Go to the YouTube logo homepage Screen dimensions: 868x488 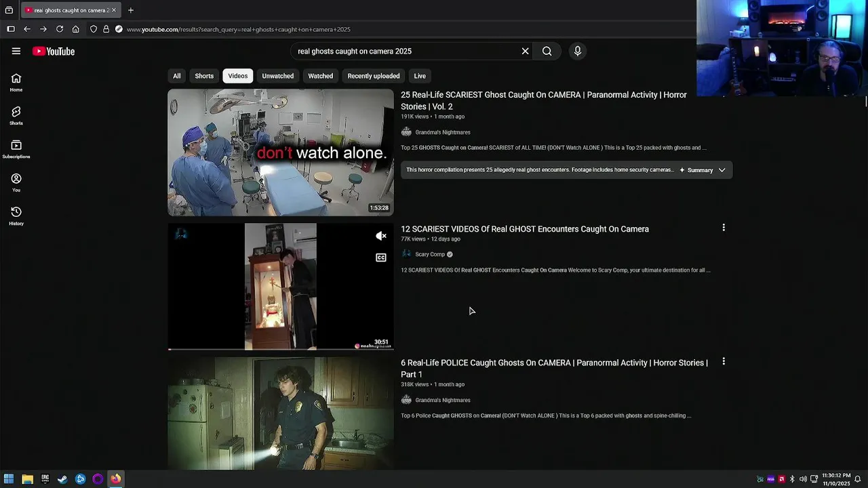coord(54,52)
